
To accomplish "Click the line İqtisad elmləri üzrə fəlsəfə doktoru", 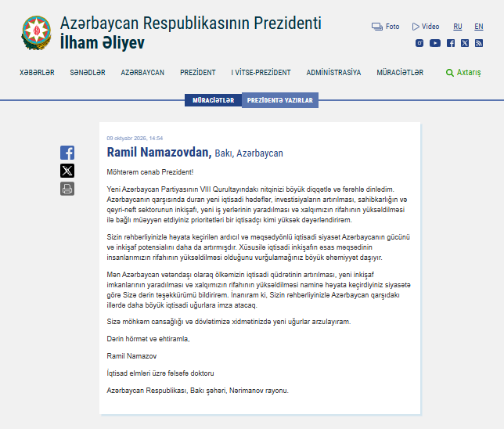I will click(160, 373).
